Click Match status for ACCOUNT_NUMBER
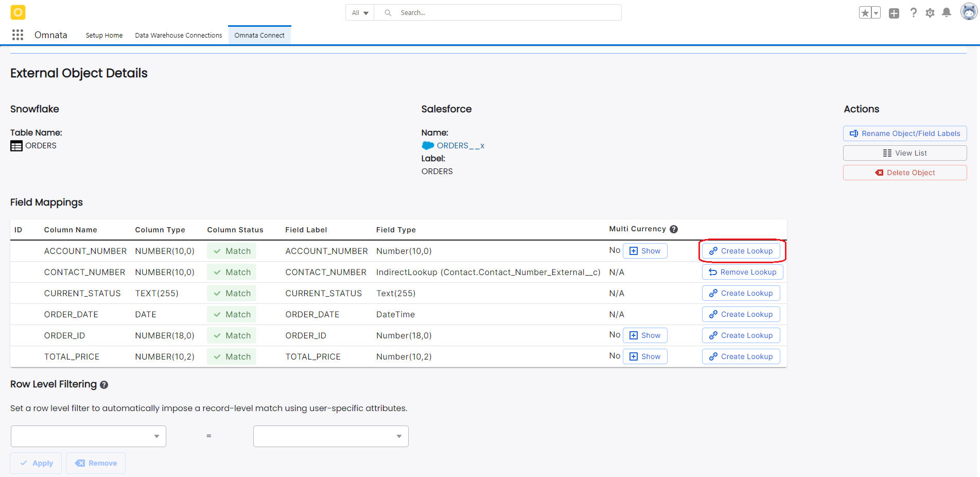Screen dimensions: 980x477 point(232,251)
